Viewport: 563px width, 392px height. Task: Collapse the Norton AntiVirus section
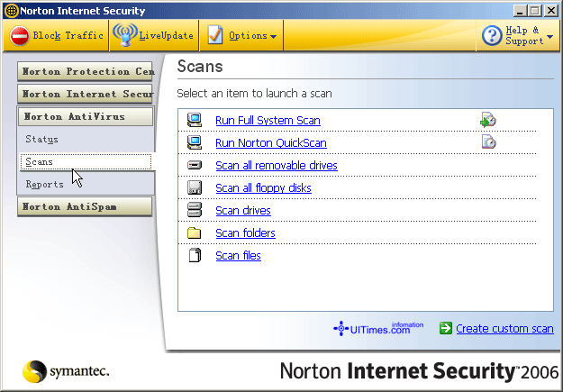tap(86, 116)
